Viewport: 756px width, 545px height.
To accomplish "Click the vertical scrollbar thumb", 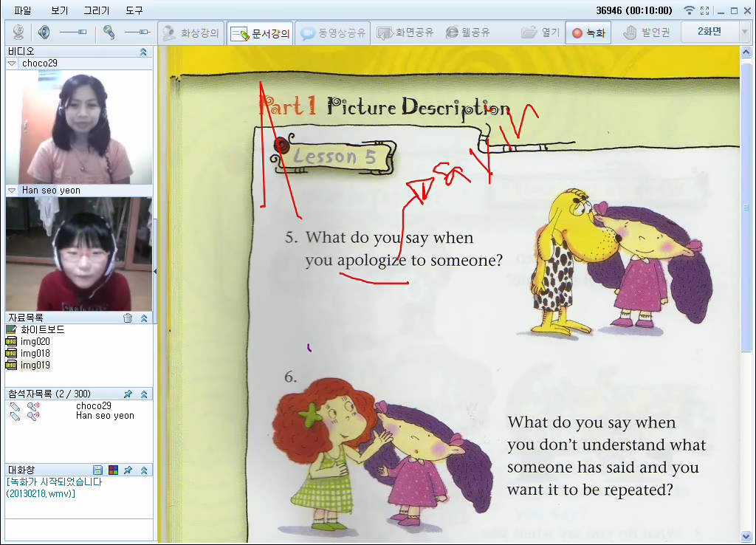I will [746, 208].
